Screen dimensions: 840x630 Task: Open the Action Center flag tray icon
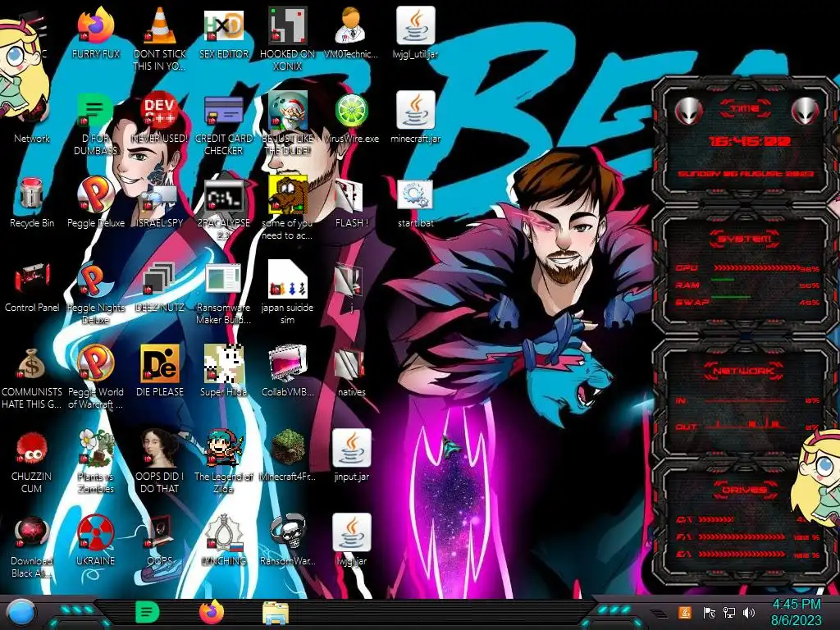[708, 612]
